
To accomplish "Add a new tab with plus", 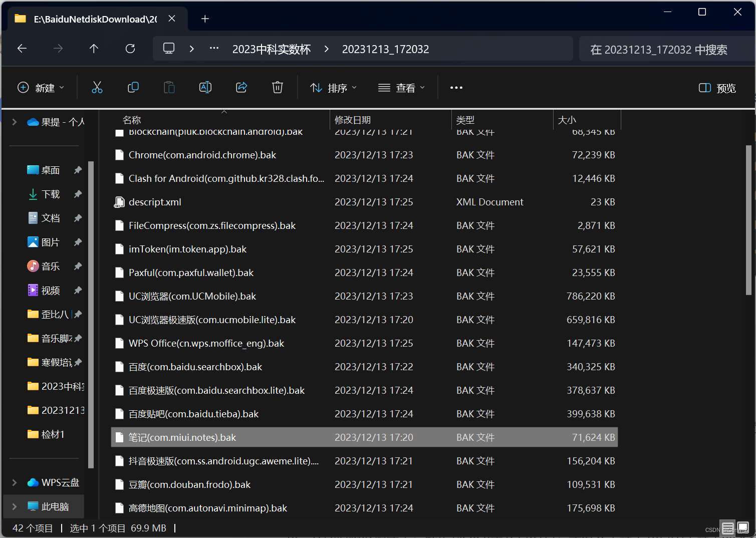I will pyautogui.click(x=205, y=19).
